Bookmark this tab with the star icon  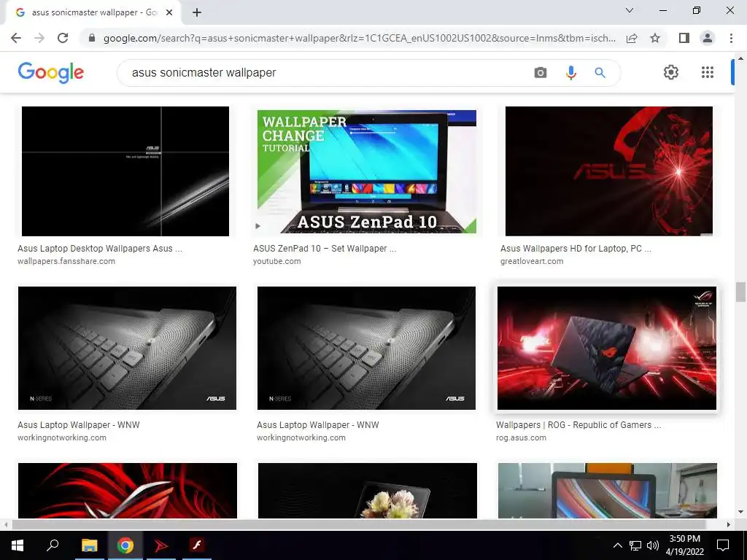(655, 38)
